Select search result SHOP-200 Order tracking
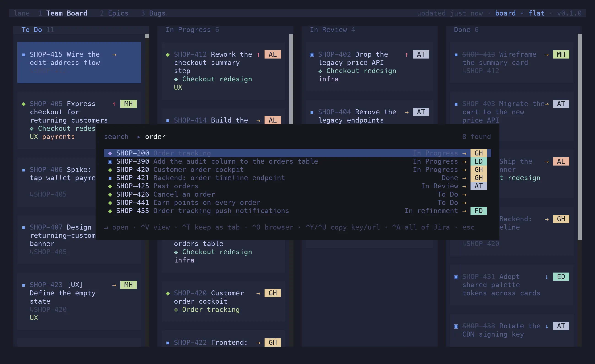Viewport: 595px width, 364px height. click(297, 153)
